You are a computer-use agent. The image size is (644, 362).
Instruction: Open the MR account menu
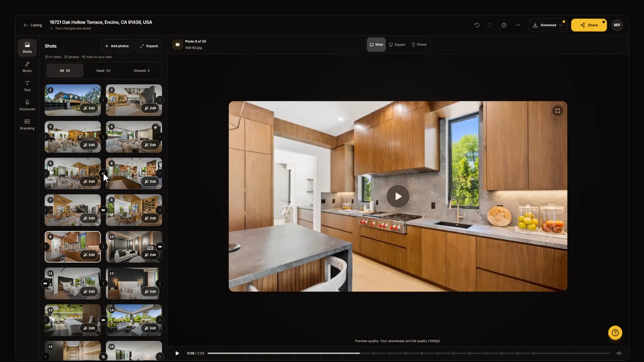pos(617,25)
